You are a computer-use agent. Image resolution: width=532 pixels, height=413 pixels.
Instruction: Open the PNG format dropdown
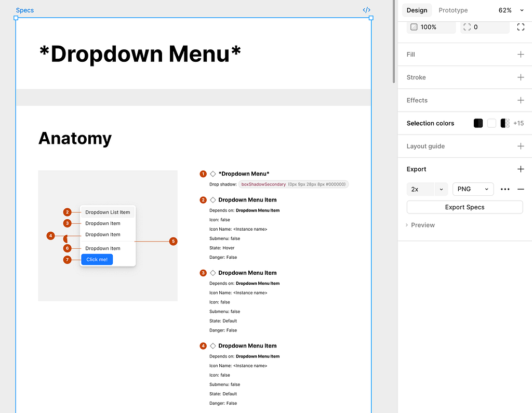(x=473, y=189)
